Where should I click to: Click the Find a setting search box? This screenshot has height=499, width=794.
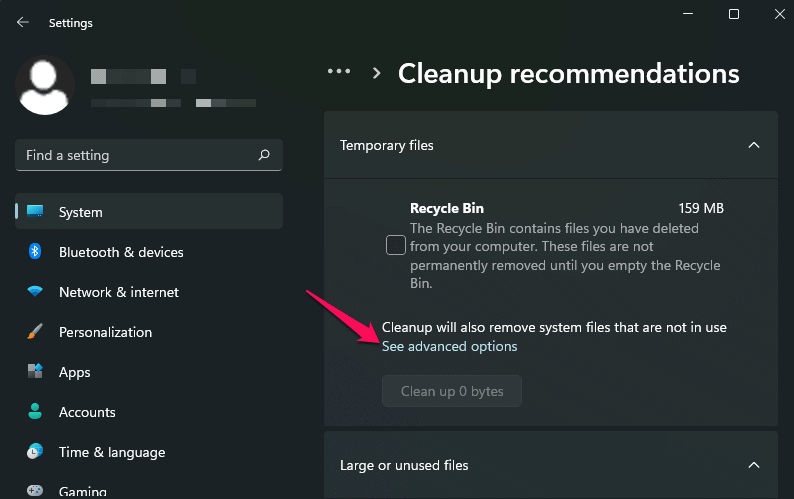click(135, 155)
